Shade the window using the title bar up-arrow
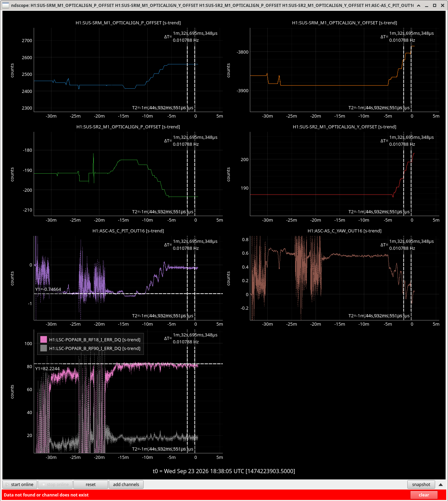 tap(418, 6)
